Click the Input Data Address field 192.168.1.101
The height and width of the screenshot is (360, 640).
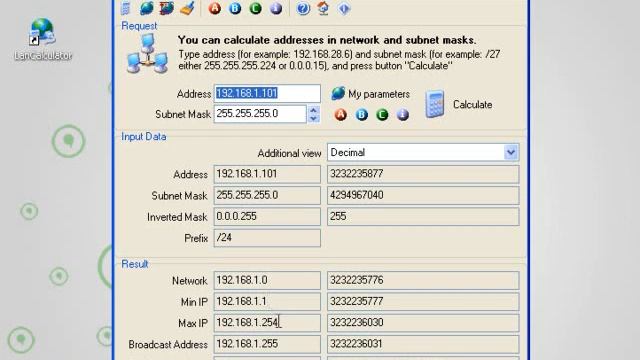267,174
